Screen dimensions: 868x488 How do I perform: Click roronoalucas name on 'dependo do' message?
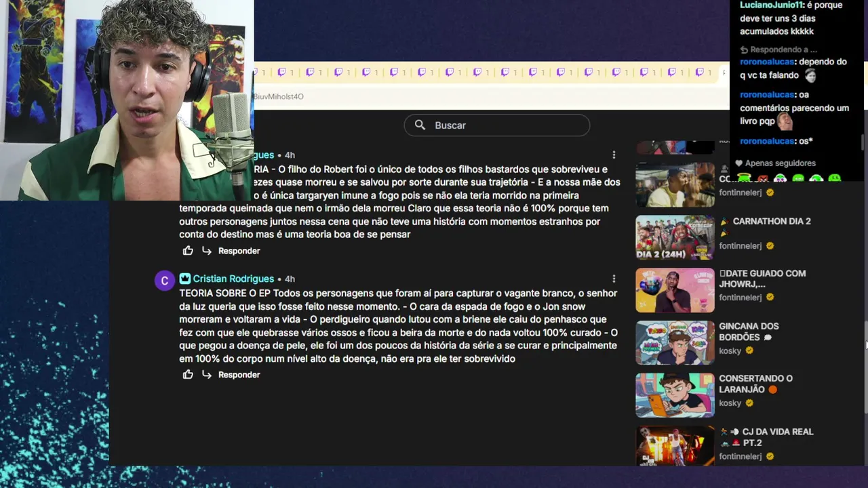pos(767,62)
